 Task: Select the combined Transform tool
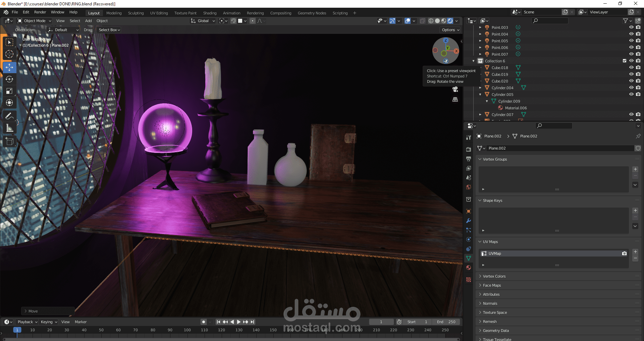click(9, 103)
